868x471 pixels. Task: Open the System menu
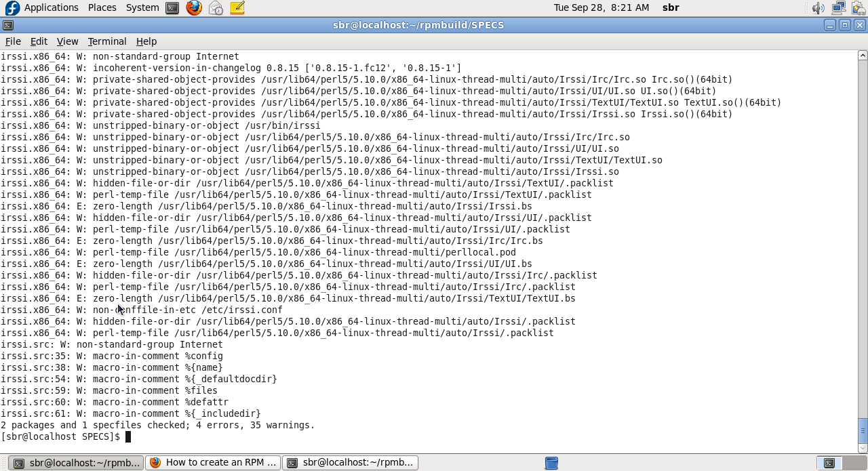tap(142, 7)
